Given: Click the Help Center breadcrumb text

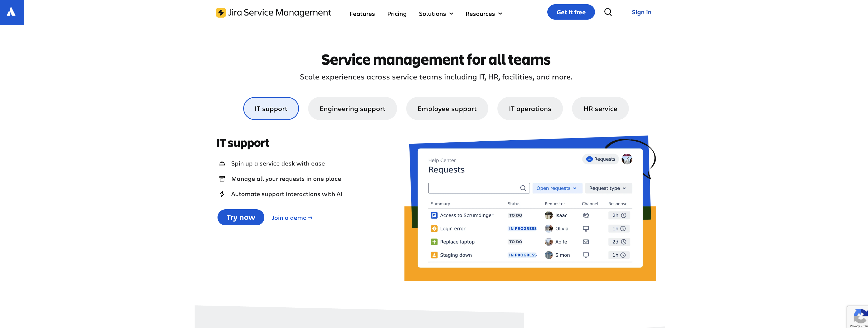Looking at the screenshot, I should click(442, 160).
